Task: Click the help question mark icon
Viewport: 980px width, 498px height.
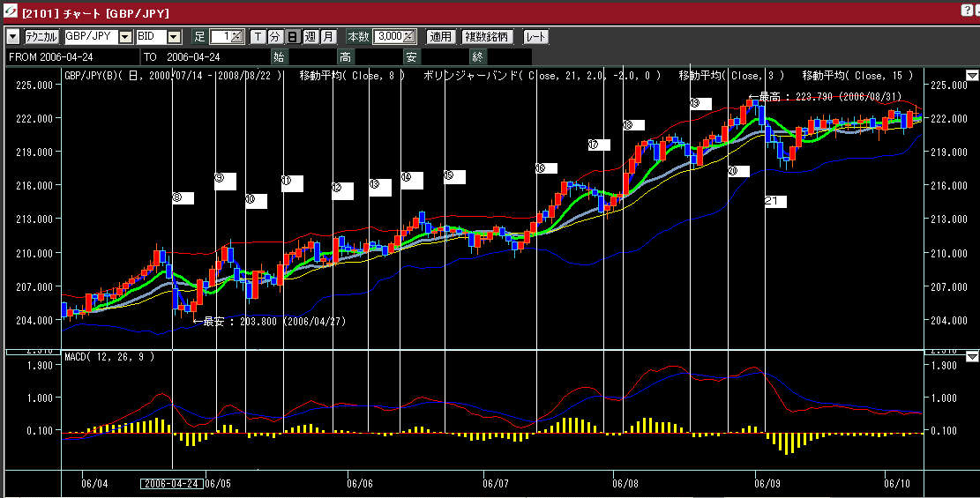Action: (x=969, y=10)
